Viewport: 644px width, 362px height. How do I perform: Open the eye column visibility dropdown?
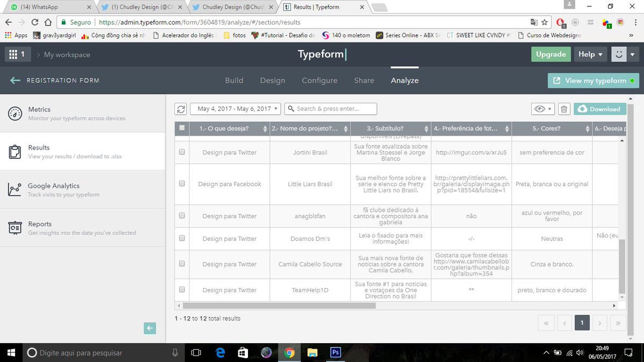(x=543, y=109)
